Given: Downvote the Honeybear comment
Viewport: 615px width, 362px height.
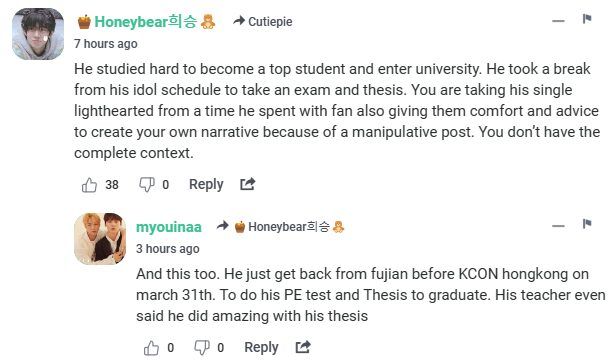Looking at the screenshot, I should point(147,185).
